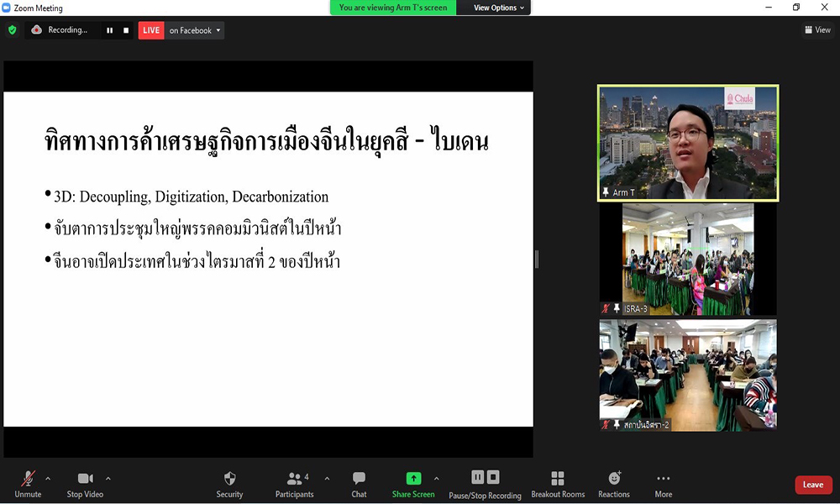
Task: Pause the recording from top bar
Action: (109, 30)
